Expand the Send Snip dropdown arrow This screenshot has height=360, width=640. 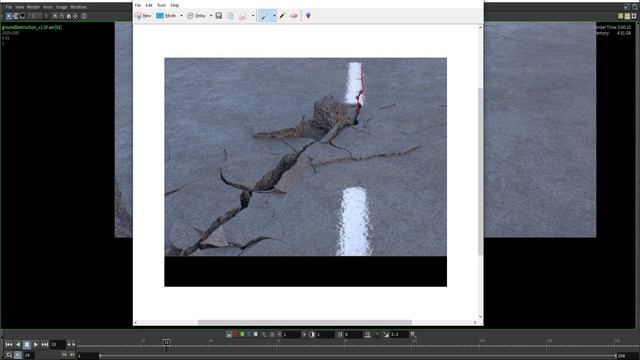coord(253,16)
